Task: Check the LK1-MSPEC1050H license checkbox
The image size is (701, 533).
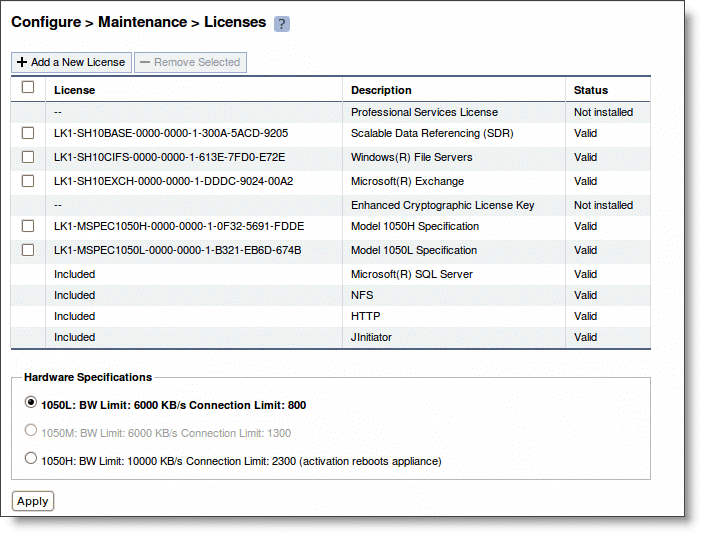Action: (x=28, y=226)
